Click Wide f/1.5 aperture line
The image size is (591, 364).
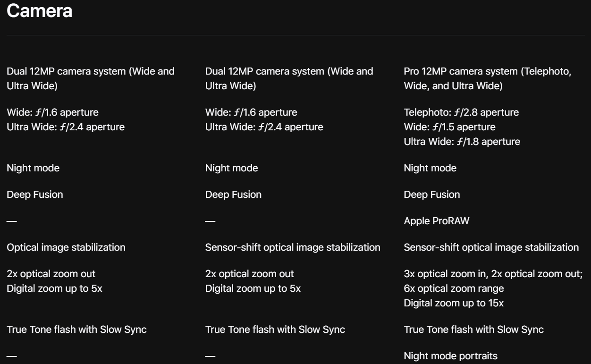[x=449, y=127]
